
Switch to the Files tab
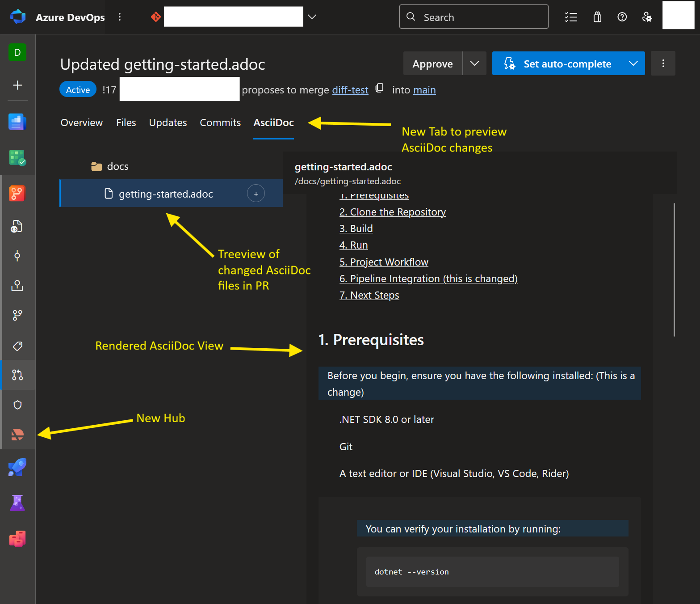(126, 122)
